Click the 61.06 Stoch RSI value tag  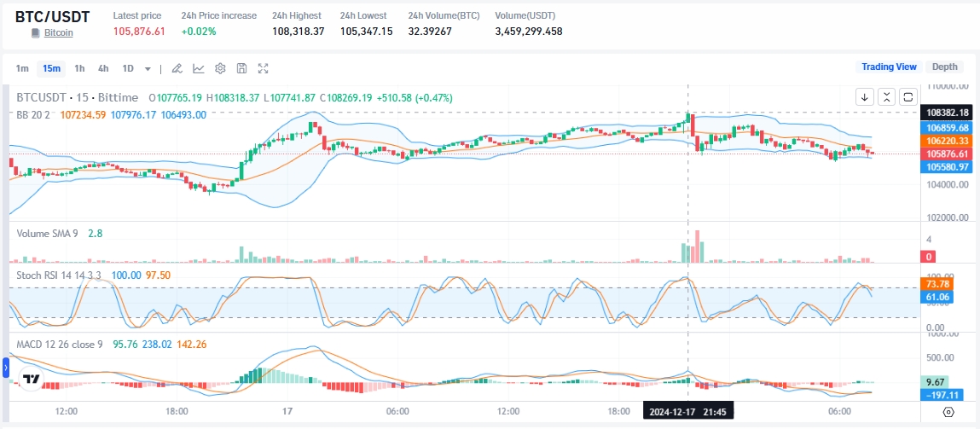point(937,297)
